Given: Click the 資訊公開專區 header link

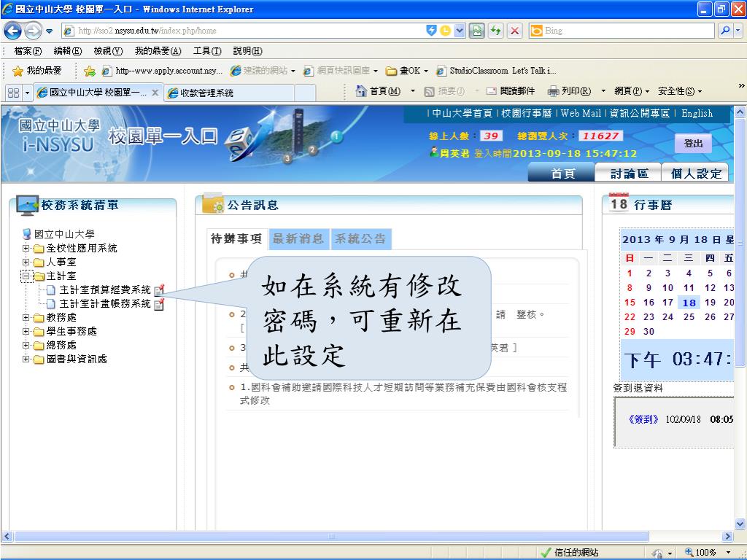Looking at the screenshot, I should pos(640,113).
